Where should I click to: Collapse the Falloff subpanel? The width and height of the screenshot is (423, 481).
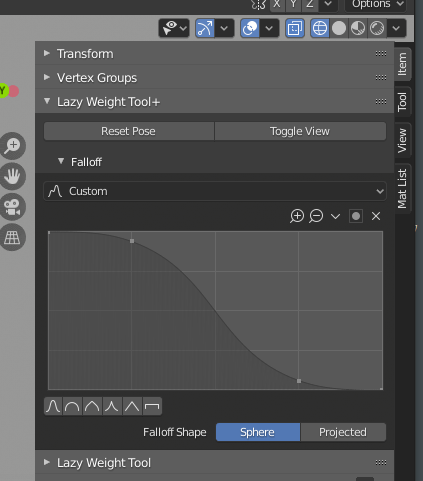61,162
